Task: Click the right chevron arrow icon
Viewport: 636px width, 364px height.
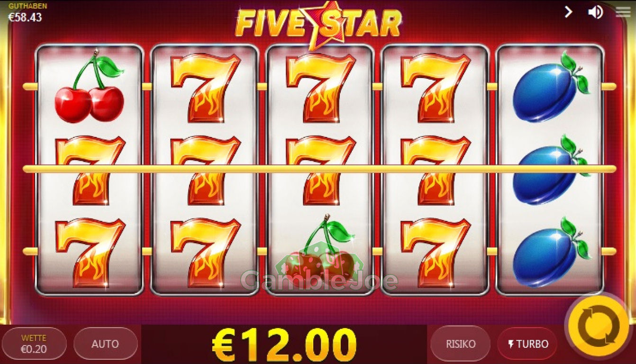Action: [568, 12]
